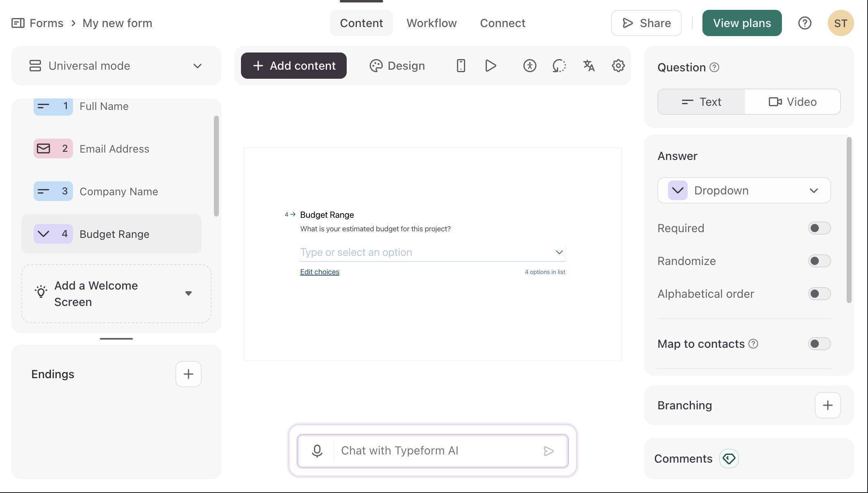
Task: Enable the Required toggle
Action: click(819, 228)
